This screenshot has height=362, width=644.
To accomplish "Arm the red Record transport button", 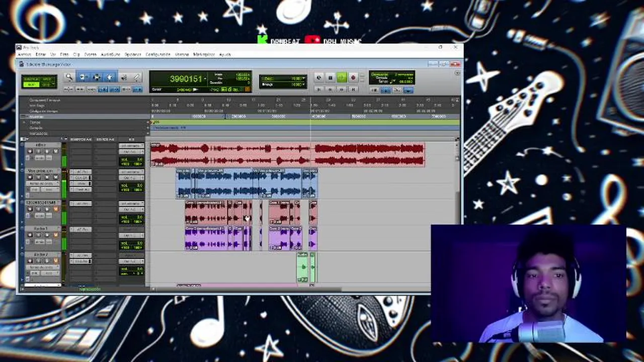I will click(353, 77).
